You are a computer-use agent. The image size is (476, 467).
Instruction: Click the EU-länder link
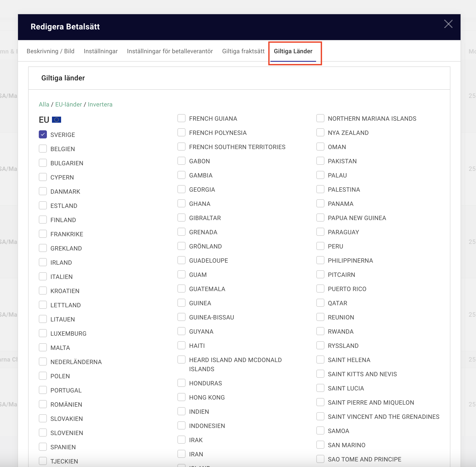click(68, 104)
